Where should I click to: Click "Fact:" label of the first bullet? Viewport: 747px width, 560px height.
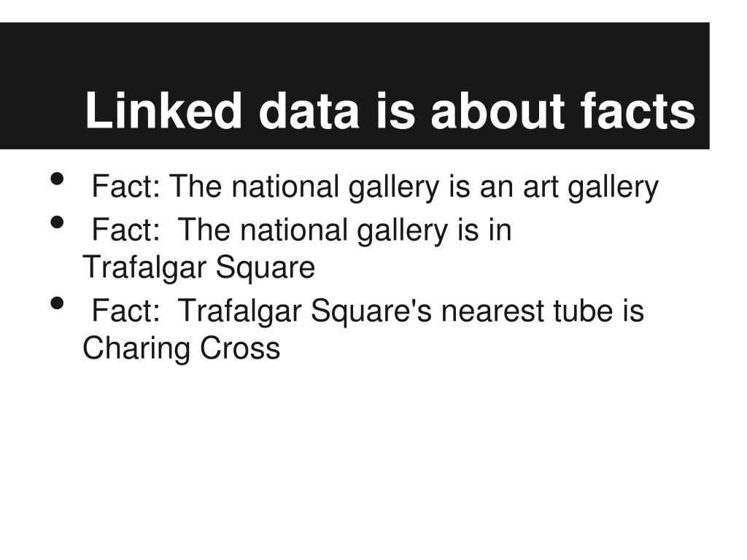point(126,186)
